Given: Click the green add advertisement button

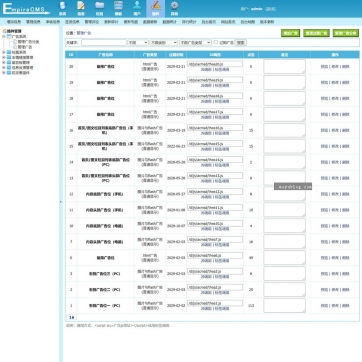Looking at the screenshot, I should tap(290, 33).
